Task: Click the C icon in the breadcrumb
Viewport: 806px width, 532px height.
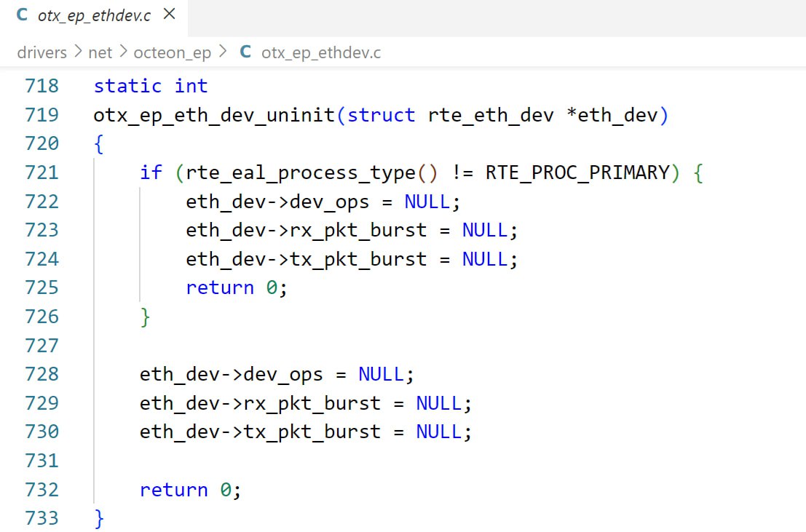Action: pyautogui.click(x=245, y=52)
